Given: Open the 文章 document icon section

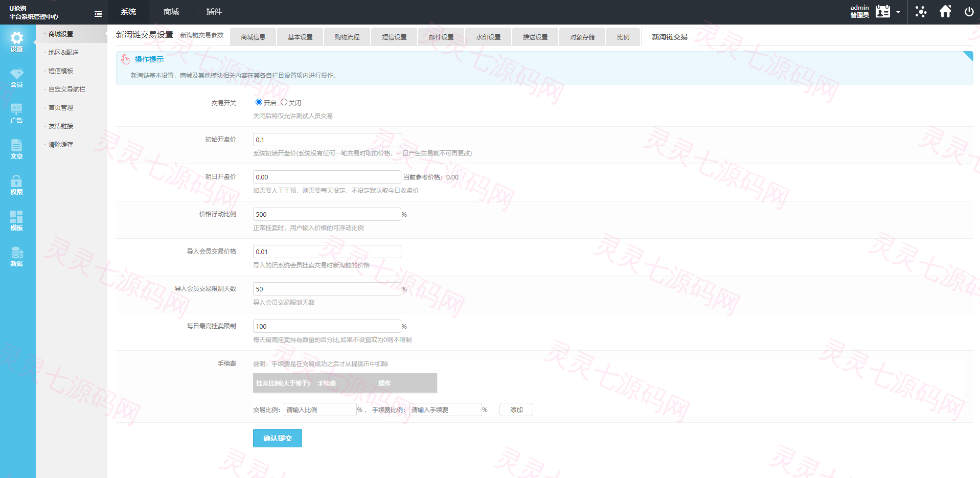Looking at the screenshot, I should pyautogui.click(x=17, y=145).
